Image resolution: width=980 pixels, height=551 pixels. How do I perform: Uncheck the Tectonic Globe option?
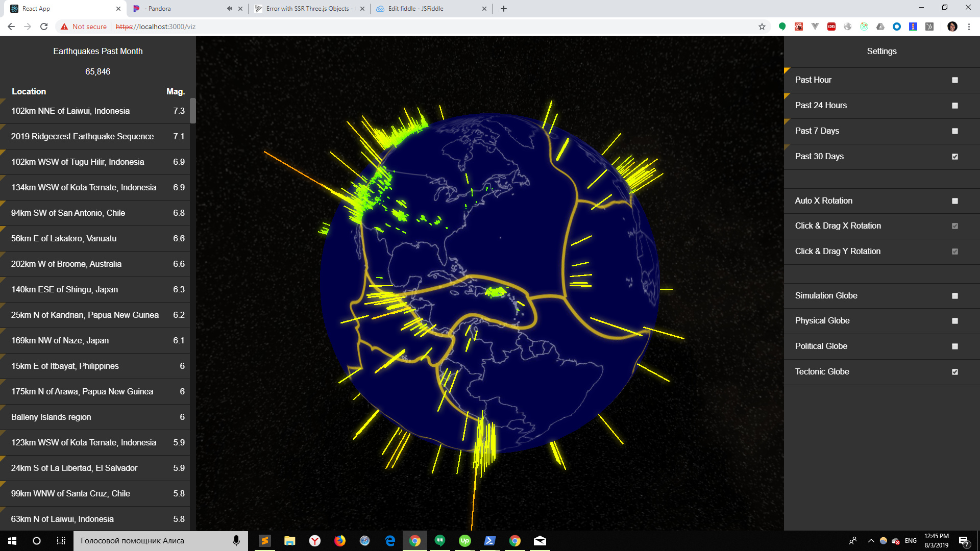(x=954, y=372)
